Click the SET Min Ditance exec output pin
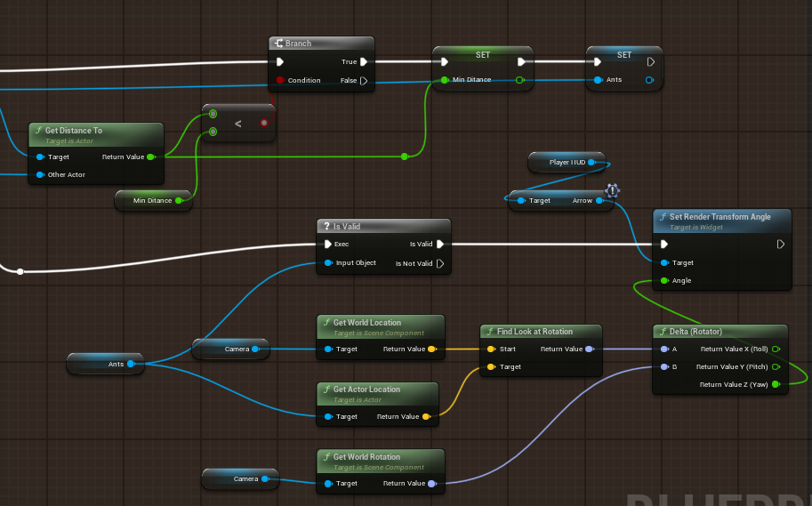The height and width of the screenshot is (506, 812). (521, 61)
